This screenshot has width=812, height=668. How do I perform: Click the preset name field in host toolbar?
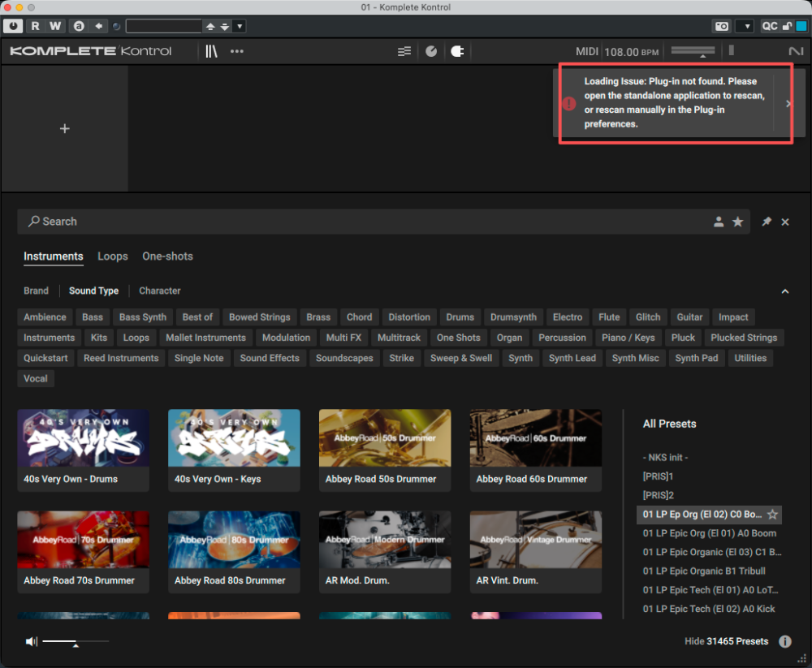click(x=164, y=26)
